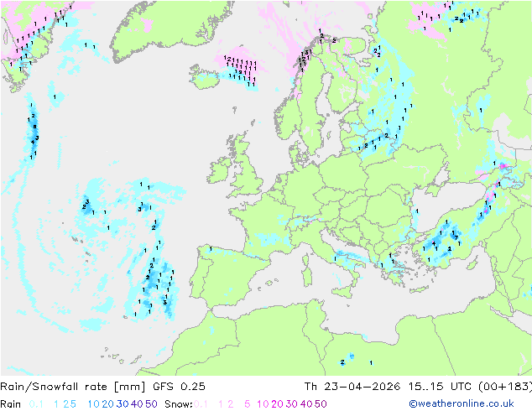Click the "15..15 UTC" time label
Viewport: 532px width, 411px height.
[x=440, y=387]
